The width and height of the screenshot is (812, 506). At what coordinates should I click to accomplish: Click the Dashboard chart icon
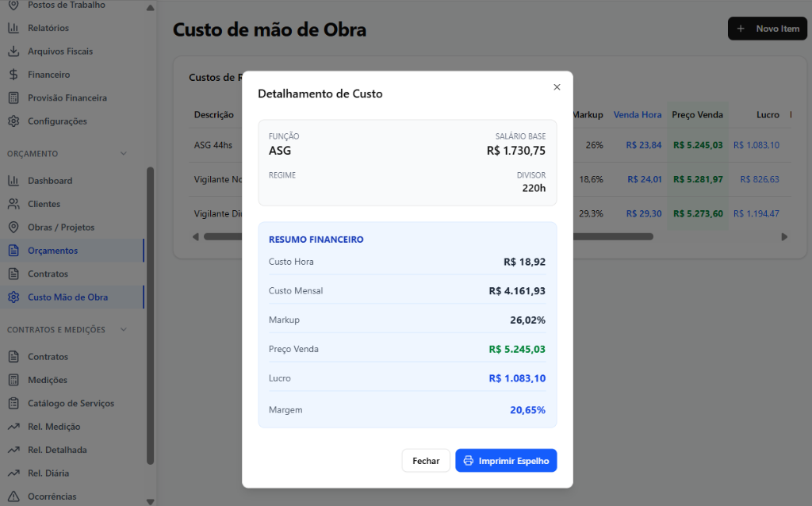(13, 181)
